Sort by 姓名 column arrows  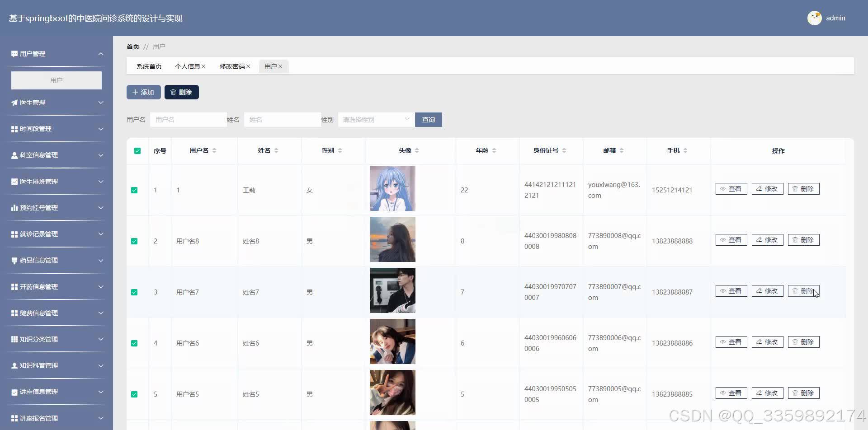[x=276, y=150]
